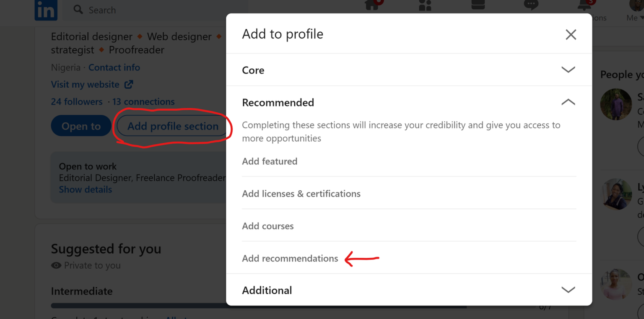Check the Notifications bell icon
The width and height of the screenshot is (644, 319).
click(x=584, y=5)
